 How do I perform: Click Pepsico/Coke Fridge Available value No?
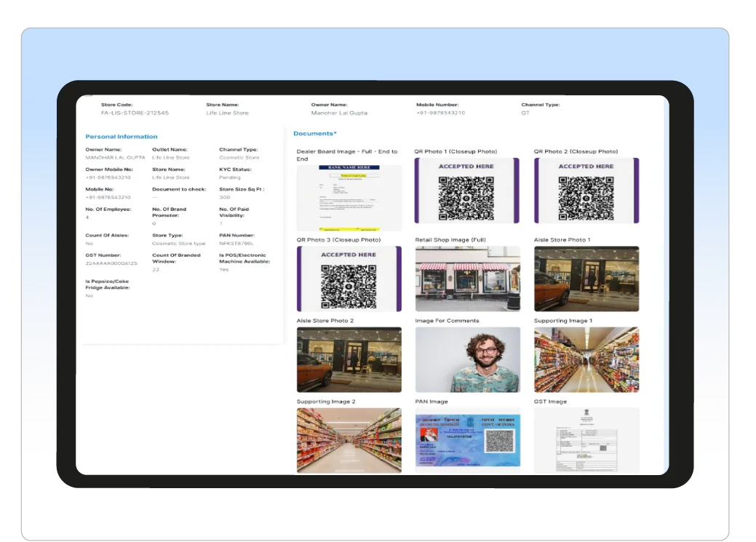89,295
